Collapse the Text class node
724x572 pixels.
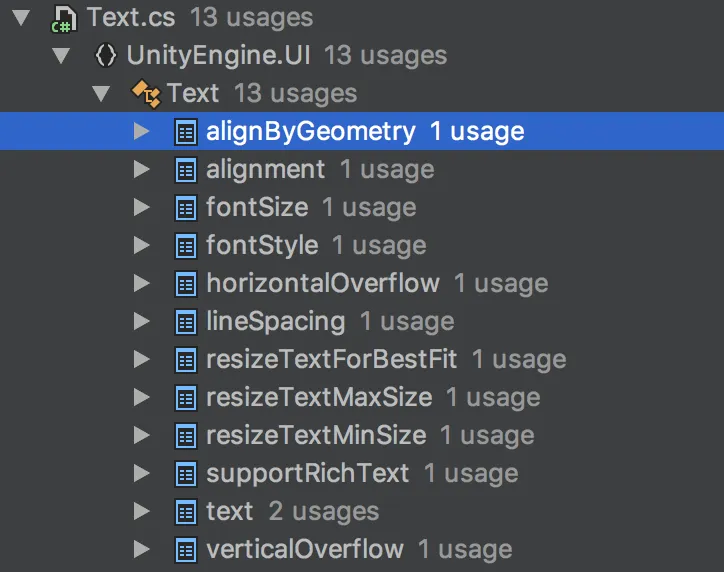tap(101, 93)
